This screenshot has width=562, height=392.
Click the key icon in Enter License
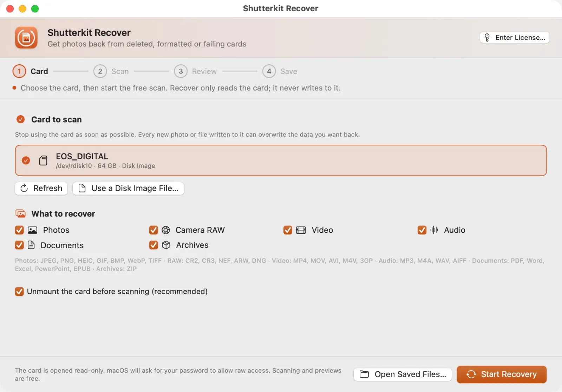pos(487,38)
